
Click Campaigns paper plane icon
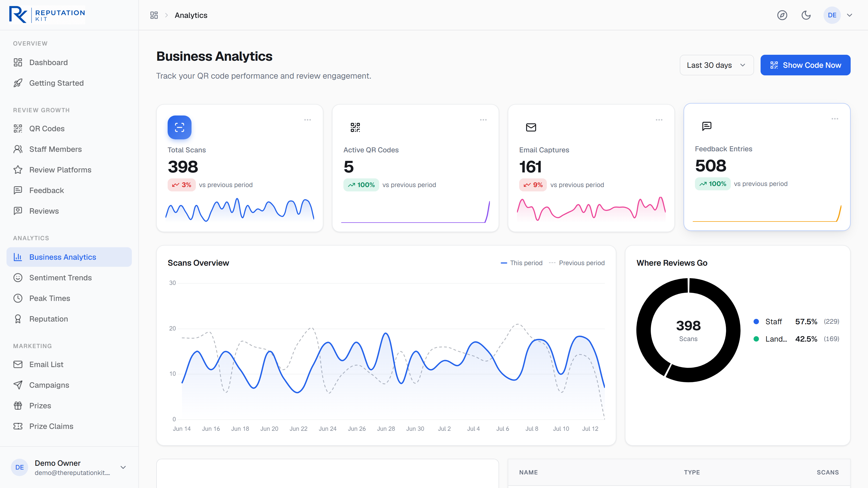(18, 385)
